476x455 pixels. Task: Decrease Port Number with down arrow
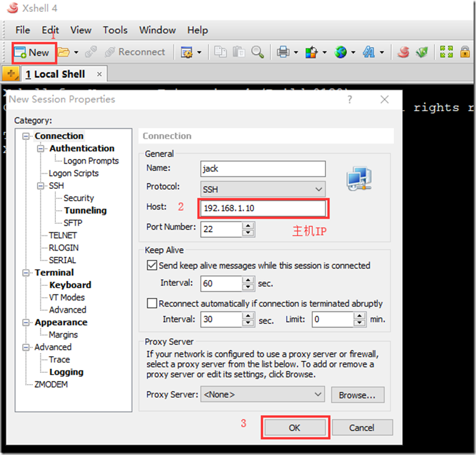(x=248, y=233)
